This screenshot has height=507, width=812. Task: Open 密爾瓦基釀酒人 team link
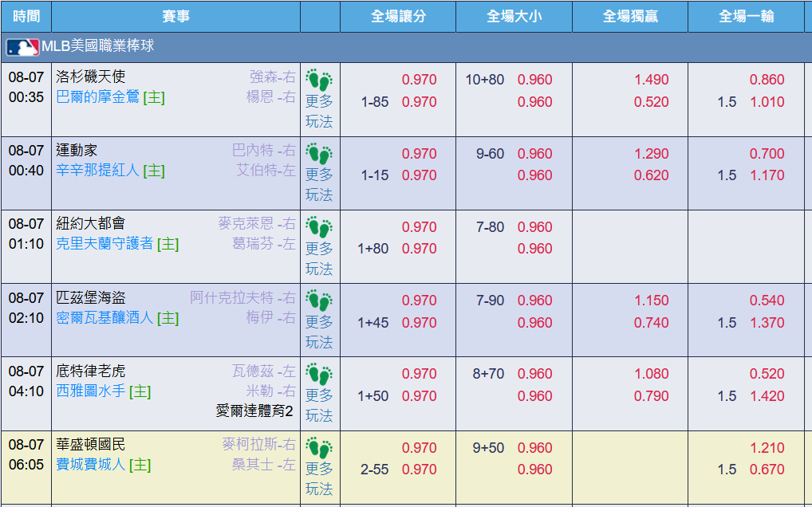tap(104, 317)
